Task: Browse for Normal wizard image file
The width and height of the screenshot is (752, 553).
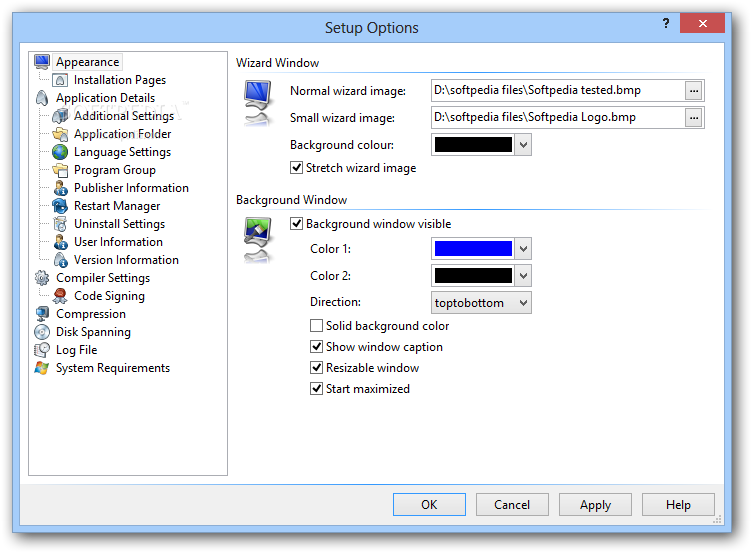Action: pyautogui.click(x=693, y=91)
